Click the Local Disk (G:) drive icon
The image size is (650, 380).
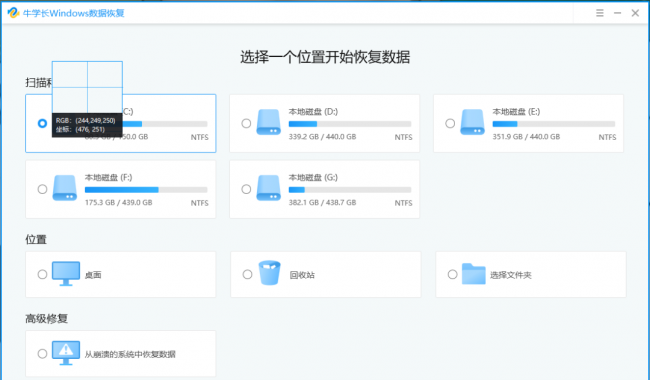click(x=268, y=188)
